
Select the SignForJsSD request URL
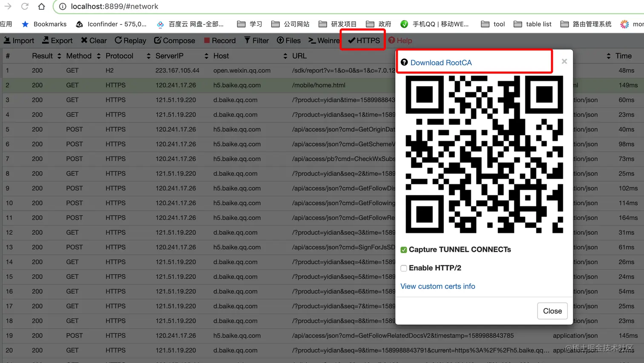pyautogui.click(x=344, y=247)
